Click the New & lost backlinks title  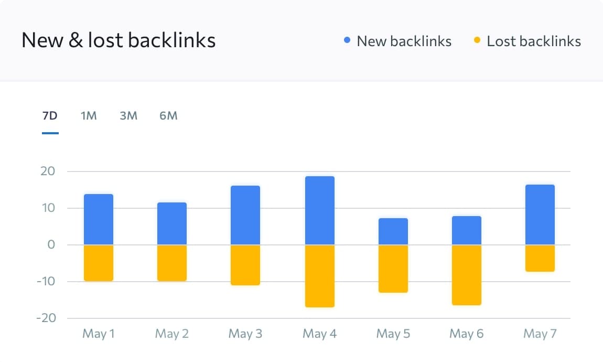(x=119, y=40)
